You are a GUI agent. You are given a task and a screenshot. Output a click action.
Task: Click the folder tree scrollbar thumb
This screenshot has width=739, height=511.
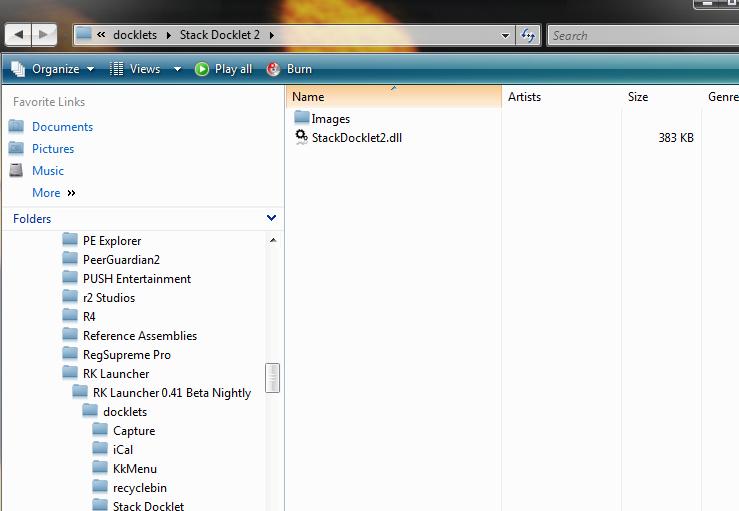tap(272, 378)
